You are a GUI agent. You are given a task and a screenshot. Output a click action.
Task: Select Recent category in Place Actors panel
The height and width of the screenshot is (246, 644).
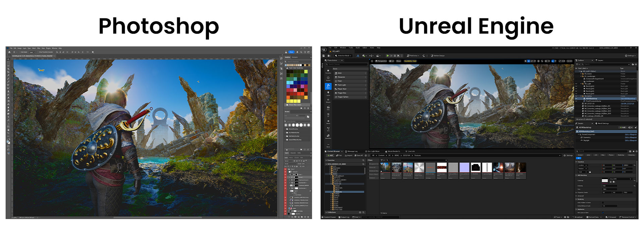(328, 79)
